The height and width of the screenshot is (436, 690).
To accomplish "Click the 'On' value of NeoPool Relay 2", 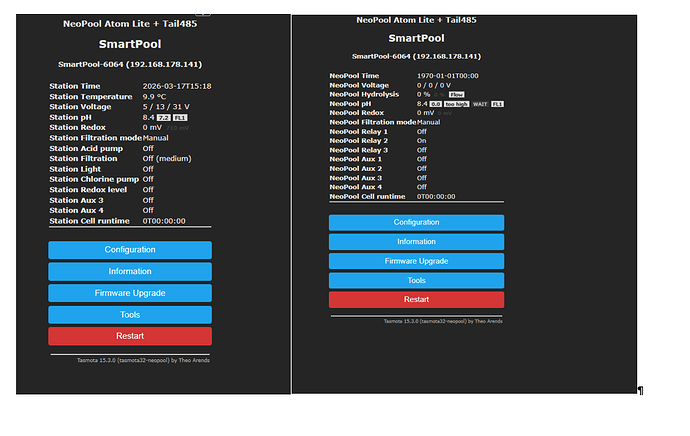I will [422, 141].
